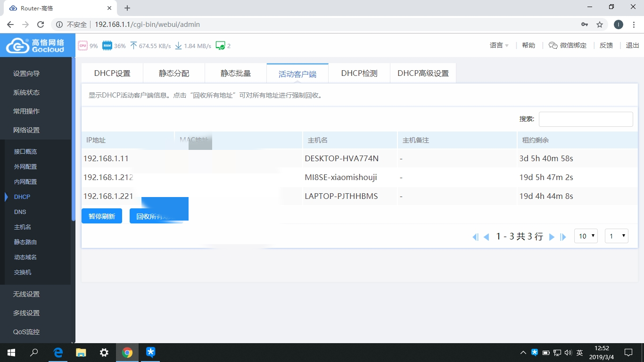Image resolution: width=644 pixels, height=362 pixels.
Task: Click hostname MI8SE-xiaomishouji
Action: coord(341,177)
